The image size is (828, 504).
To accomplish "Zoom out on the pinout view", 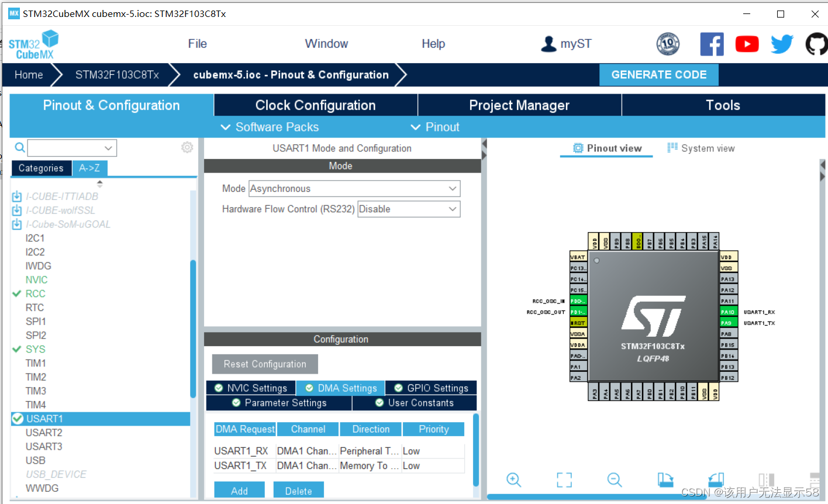I will tap(615, 480).
